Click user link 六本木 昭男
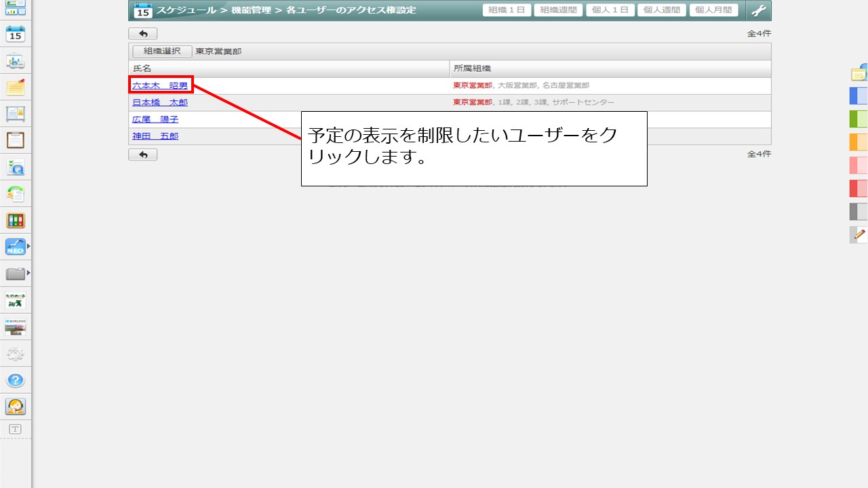The height and width of the screenshot is (488, 868). pyautogui.click(x=160, y=85)
